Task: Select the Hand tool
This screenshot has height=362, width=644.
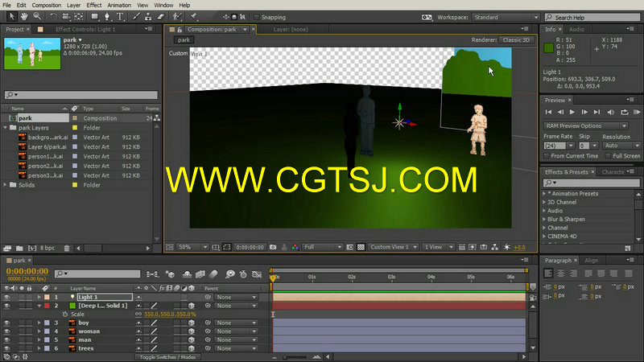Action: pos(24,16)
